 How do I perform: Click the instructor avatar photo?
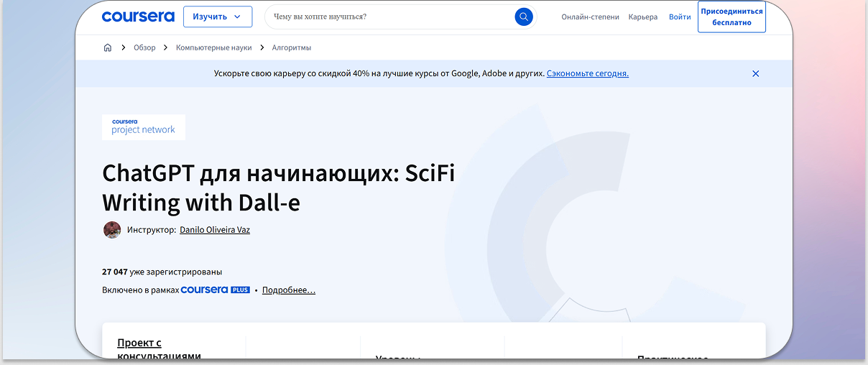[x=112, y=230]
